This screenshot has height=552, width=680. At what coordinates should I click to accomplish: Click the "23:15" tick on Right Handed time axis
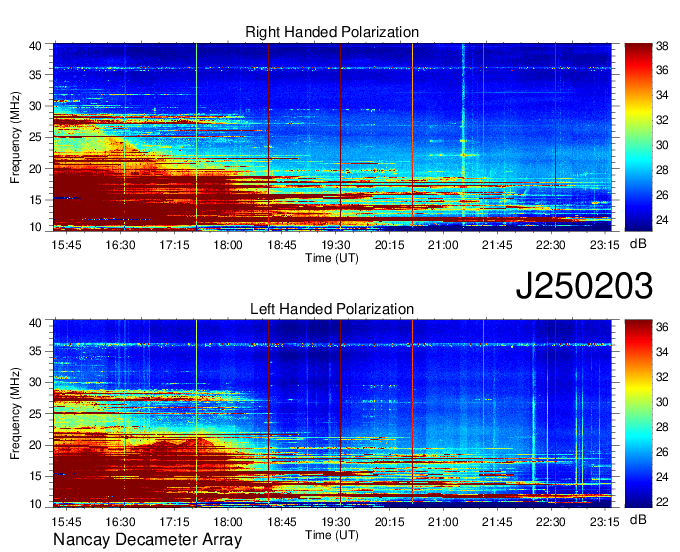604,245
